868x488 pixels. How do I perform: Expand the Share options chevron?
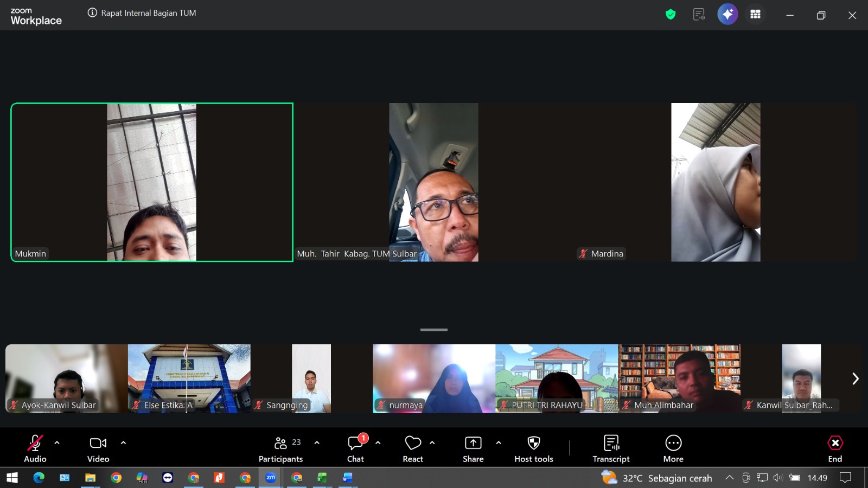pos(499,443)
